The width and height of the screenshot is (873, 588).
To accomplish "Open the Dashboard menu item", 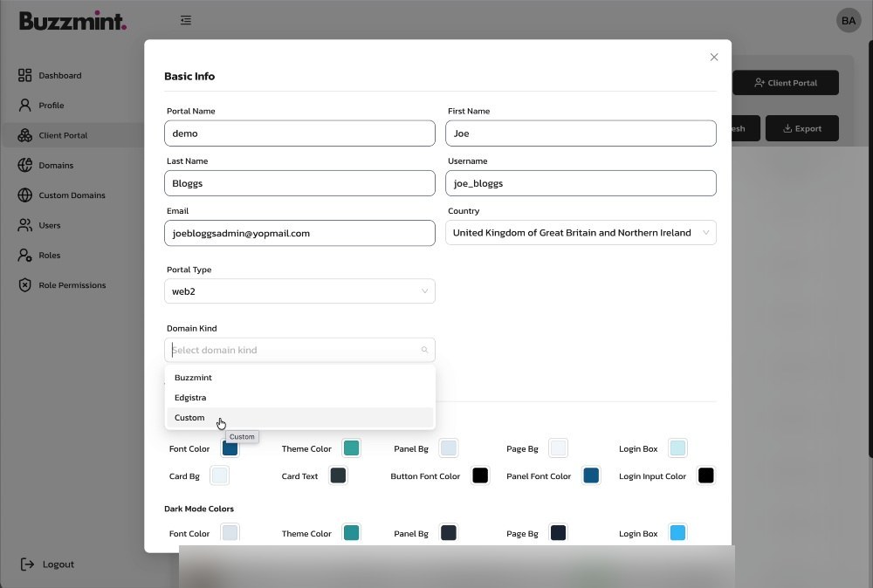I will (x=59, y=75).
